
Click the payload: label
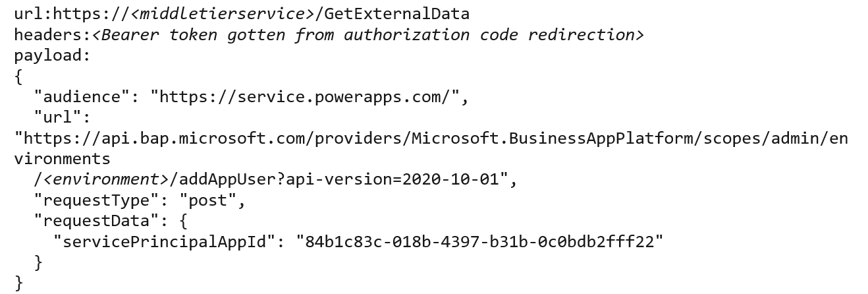tap(52, 55)
